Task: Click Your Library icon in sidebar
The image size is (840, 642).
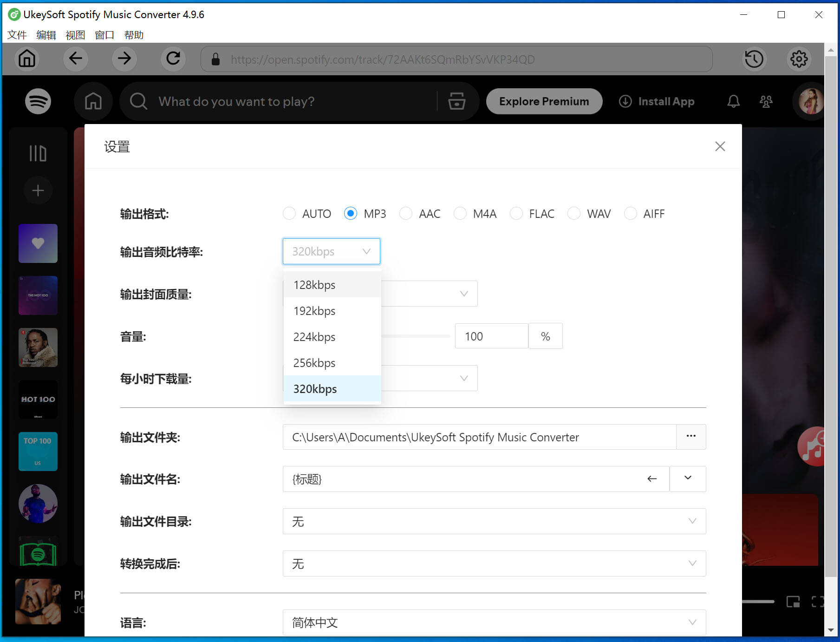Action: pyautogui.click(x=38, y=153)
